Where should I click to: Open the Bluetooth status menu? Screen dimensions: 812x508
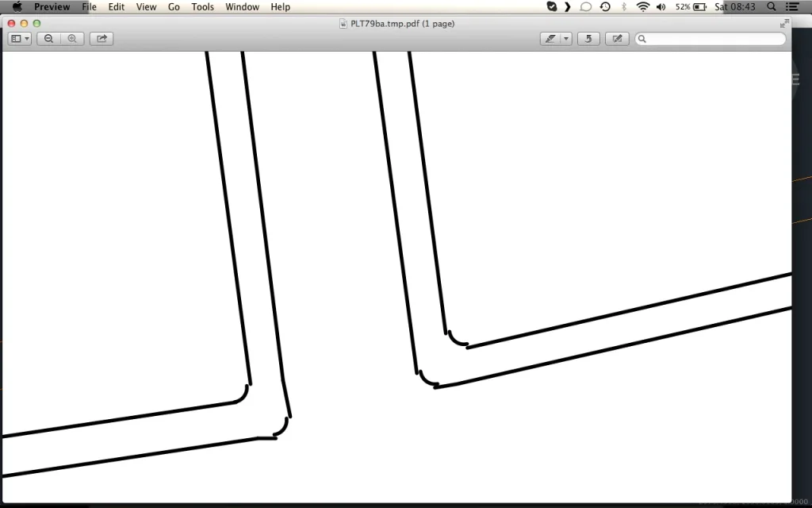[624, 6]
